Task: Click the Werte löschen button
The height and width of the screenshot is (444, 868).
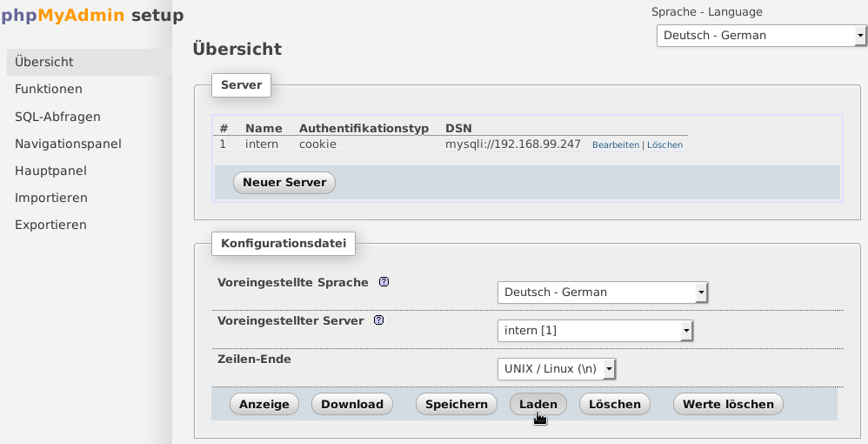Action: 728,404
